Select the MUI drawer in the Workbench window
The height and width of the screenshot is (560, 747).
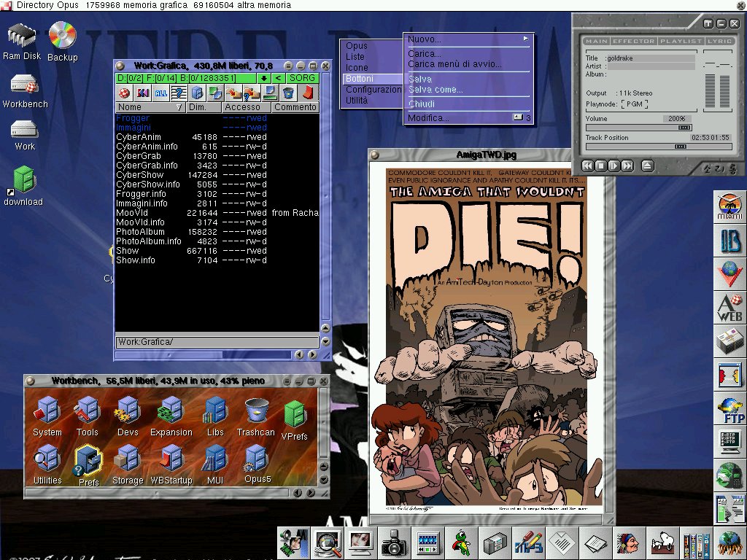[x=215, y=464]
